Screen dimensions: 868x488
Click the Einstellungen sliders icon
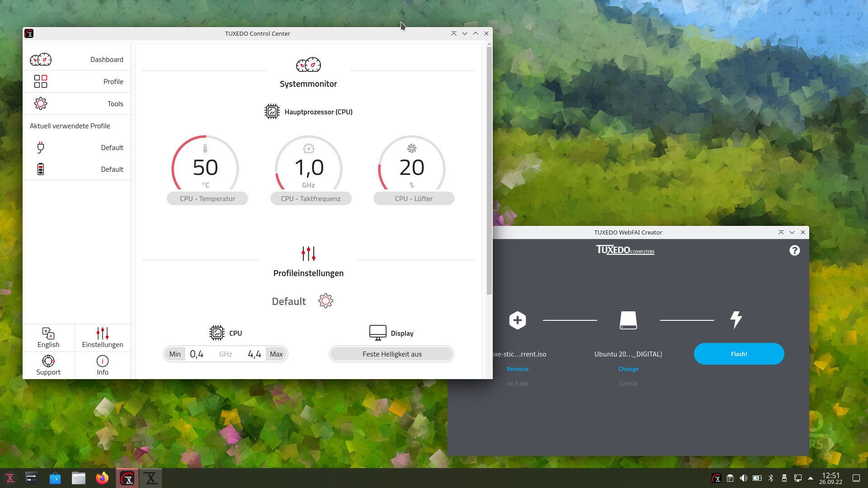coord(103,333)
